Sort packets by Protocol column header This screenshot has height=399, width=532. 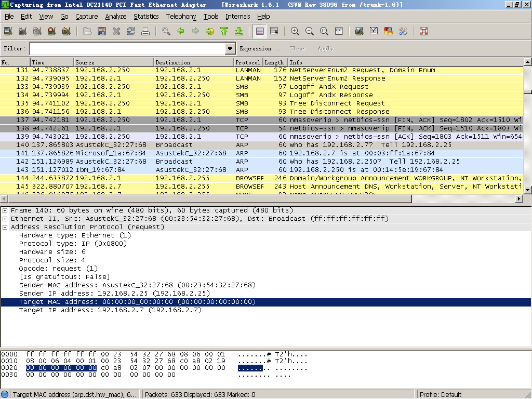pyautogui.click(x=248, y=62)
